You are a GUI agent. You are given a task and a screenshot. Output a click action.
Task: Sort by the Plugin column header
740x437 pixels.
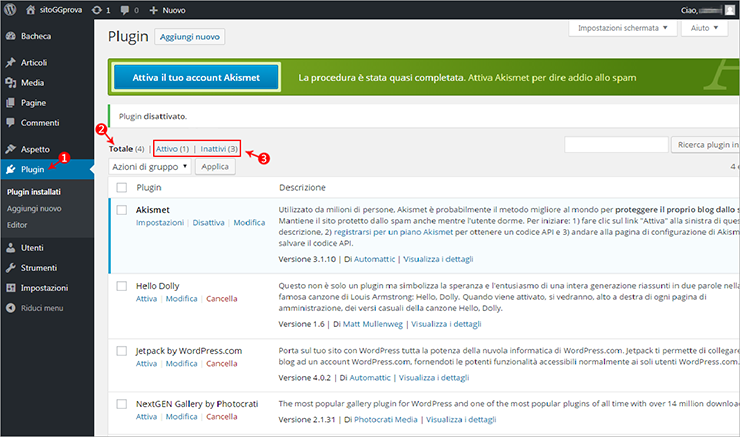point(149,187)
